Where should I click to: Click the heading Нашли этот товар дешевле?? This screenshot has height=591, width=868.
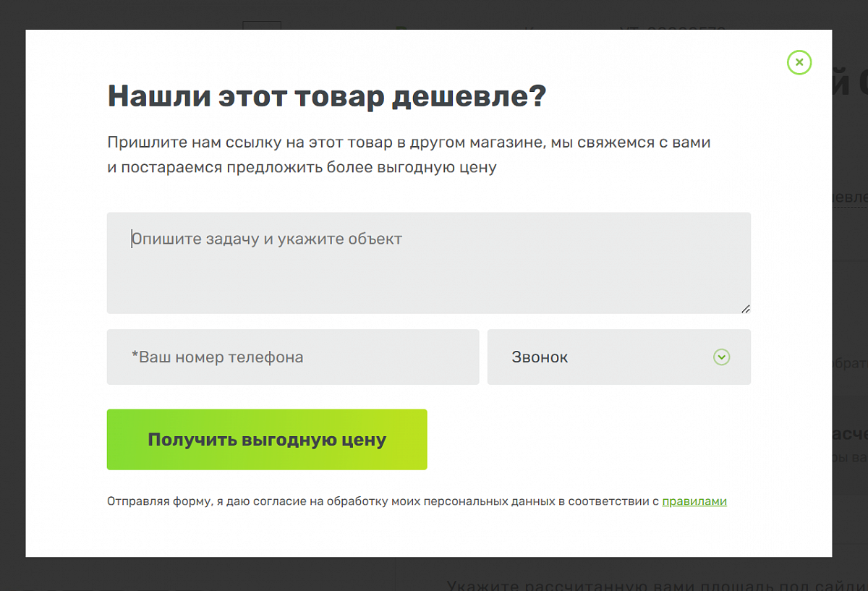(x=327, y=96)
